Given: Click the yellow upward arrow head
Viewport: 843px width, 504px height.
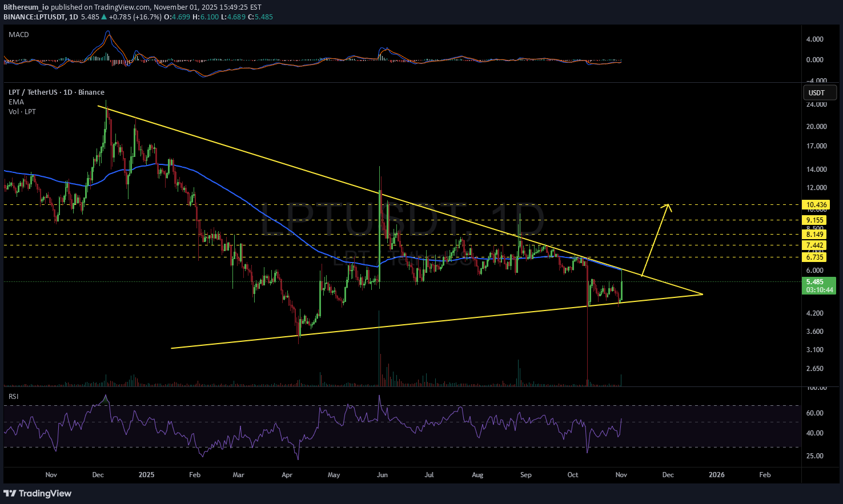Looking at the screenshot, I should tap(667, 206).
